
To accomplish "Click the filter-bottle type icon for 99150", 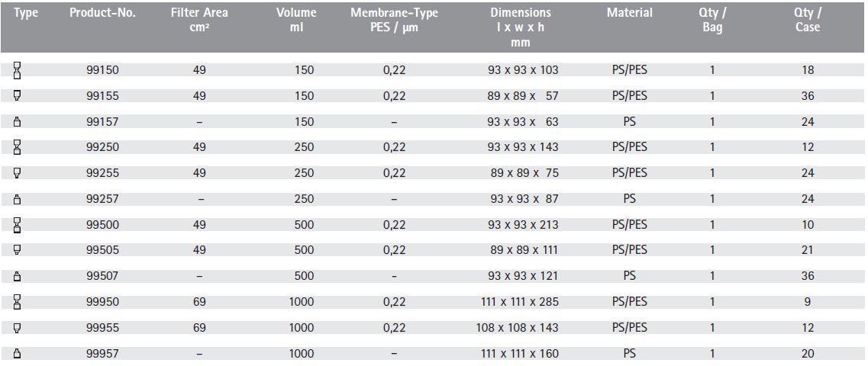I will 17,69.
